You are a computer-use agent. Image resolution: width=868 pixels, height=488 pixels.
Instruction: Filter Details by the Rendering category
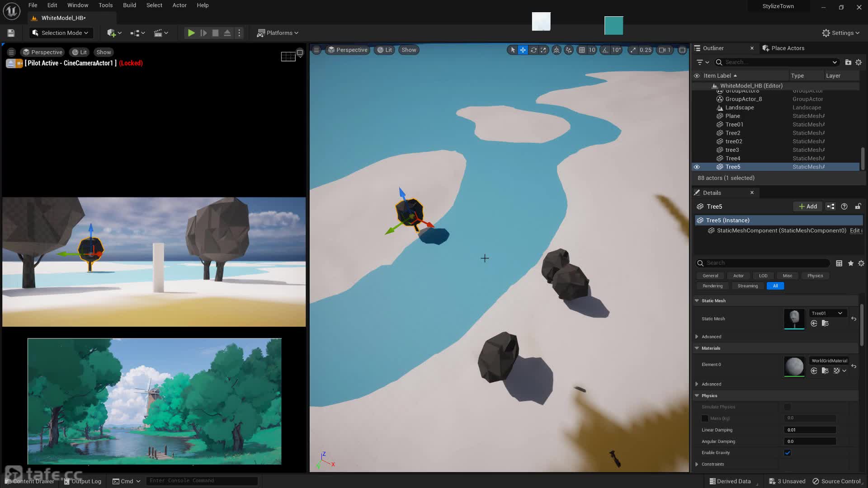(x=712, y=286)
